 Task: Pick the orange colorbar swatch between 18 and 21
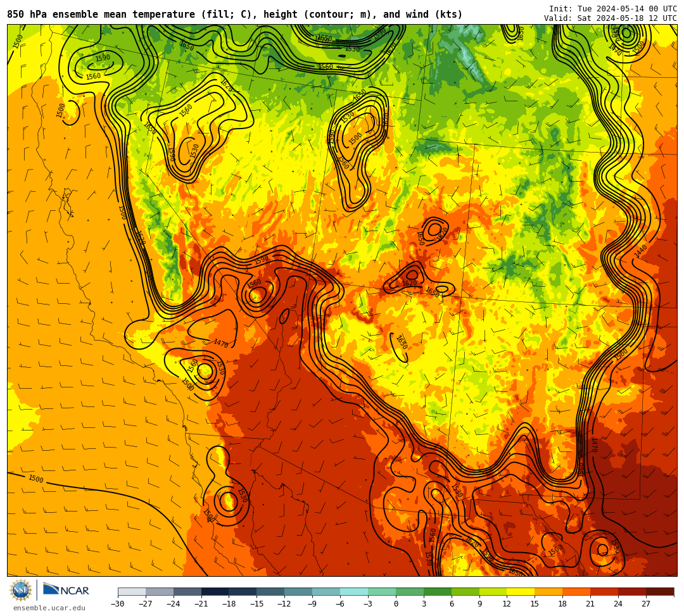coord(577,591)
